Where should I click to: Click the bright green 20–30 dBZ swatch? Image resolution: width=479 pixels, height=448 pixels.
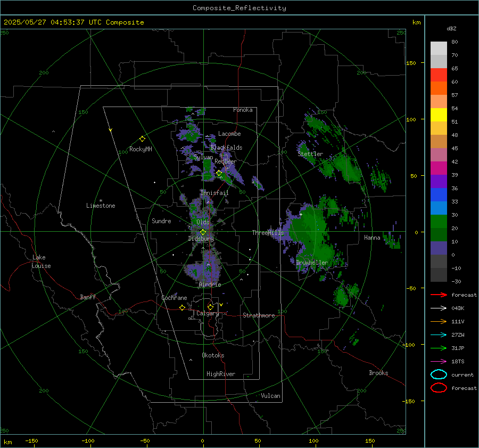point(439,222)
